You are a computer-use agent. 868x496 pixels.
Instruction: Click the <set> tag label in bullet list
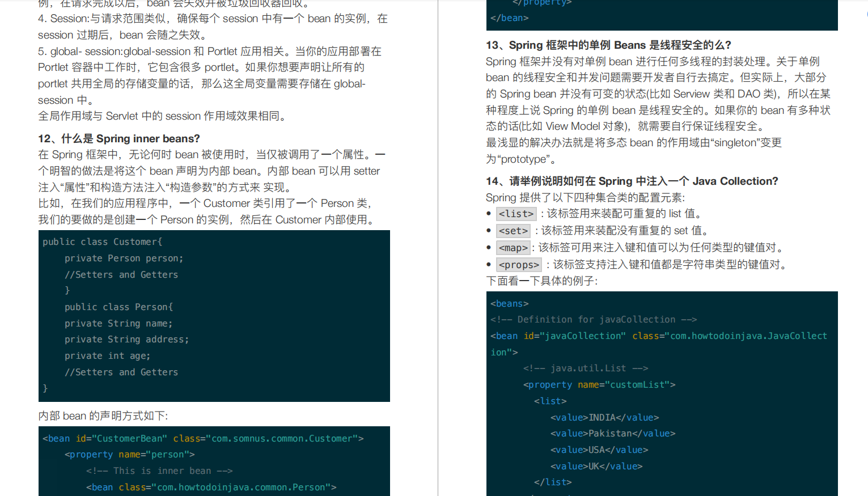pos(513,231)
